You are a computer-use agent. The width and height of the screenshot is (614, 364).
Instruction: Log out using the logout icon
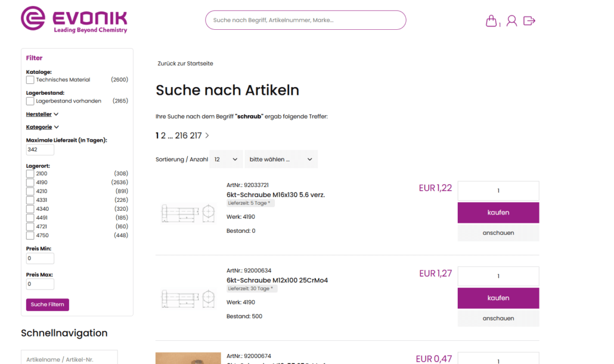[529, 20]
